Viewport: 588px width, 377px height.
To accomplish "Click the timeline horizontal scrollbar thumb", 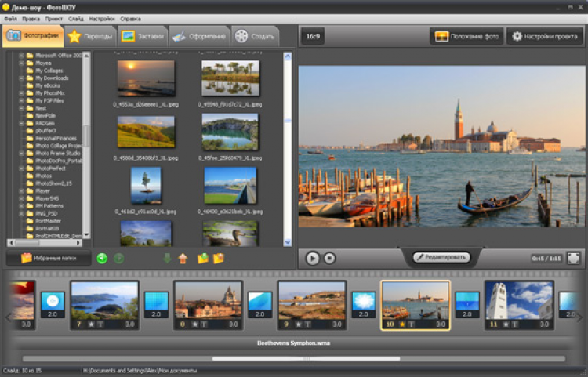I will point(306,359).
